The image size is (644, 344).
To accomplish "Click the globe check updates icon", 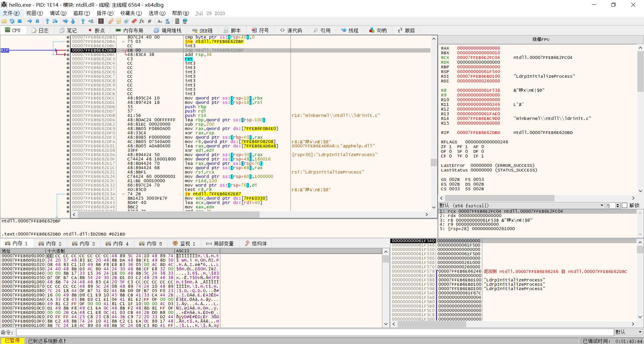I will pos(185,21).
